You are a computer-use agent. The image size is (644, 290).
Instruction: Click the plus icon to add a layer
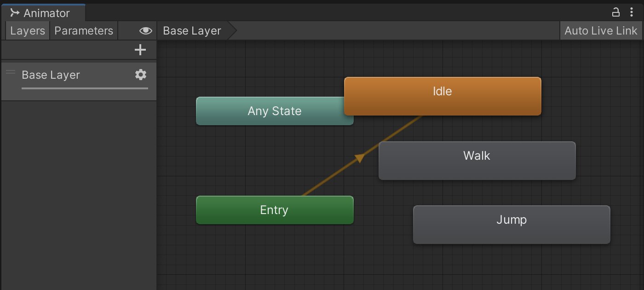tap(140, 50)
